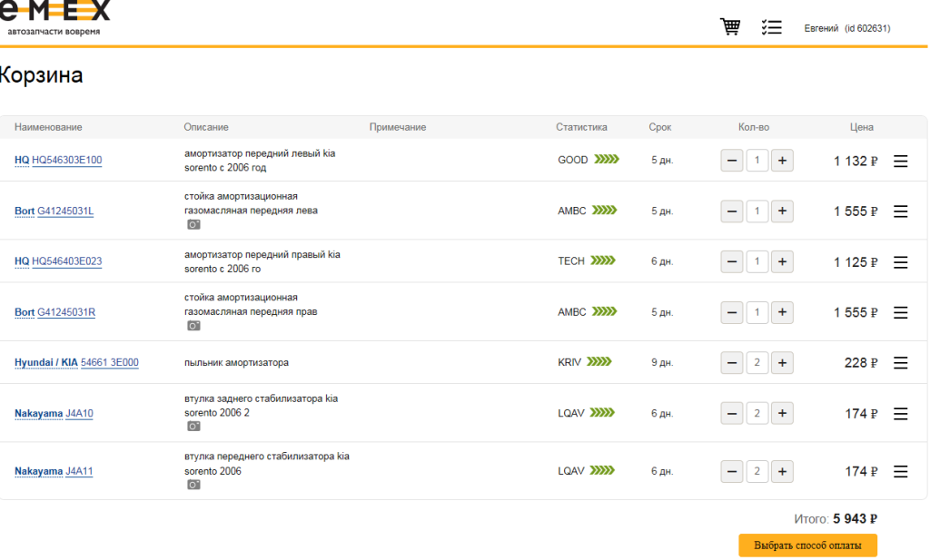The image size is (930, 560).
Task: Increase quantity of Nakayama J4A10 bushing
Action: pos(782,414)
